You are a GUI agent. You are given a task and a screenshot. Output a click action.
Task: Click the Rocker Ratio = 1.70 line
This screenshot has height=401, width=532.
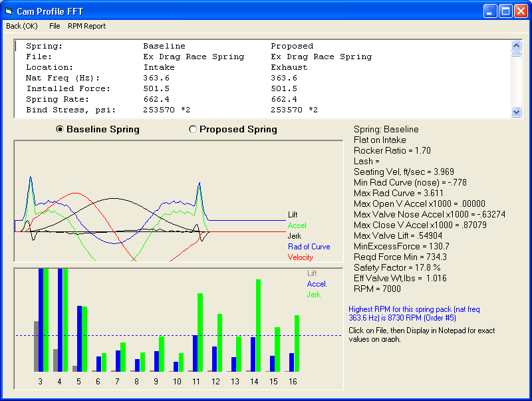click(x=392, y=151)
